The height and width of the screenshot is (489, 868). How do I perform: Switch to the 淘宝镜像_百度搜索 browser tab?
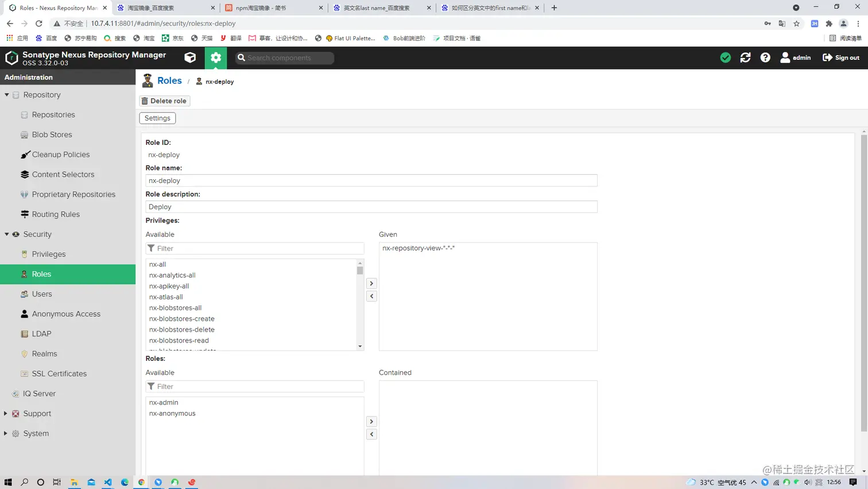165,7
